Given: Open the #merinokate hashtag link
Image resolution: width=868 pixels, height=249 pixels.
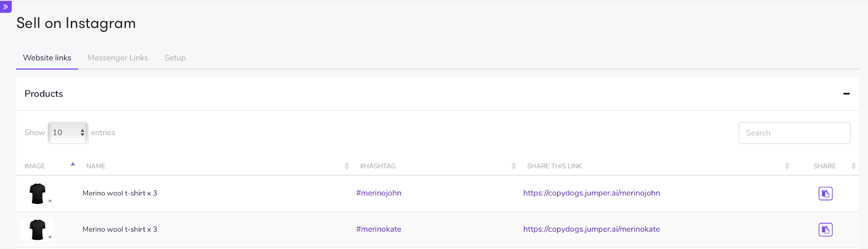Looking at the screenshot, I should [379, 229].
